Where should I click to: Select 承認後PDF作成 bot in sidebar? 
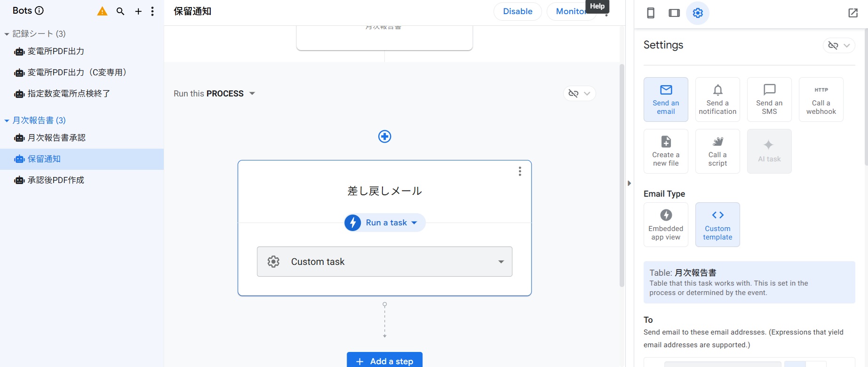click(x=56, y=180)
